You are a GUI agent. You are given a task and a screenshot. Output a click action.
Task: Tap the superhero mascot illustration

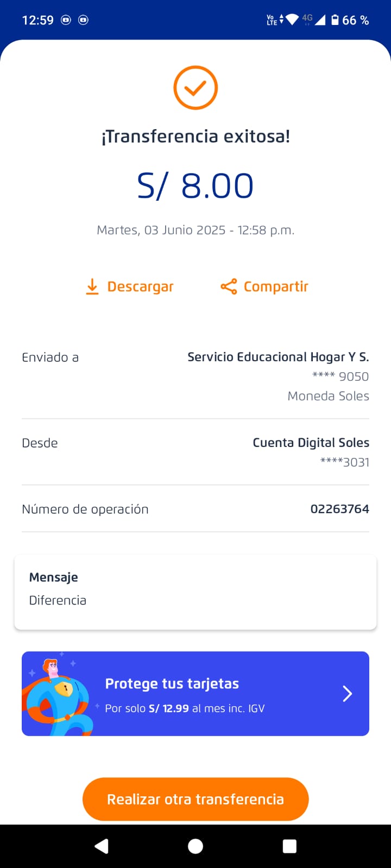pyautogui.click(x=58, y=697)
